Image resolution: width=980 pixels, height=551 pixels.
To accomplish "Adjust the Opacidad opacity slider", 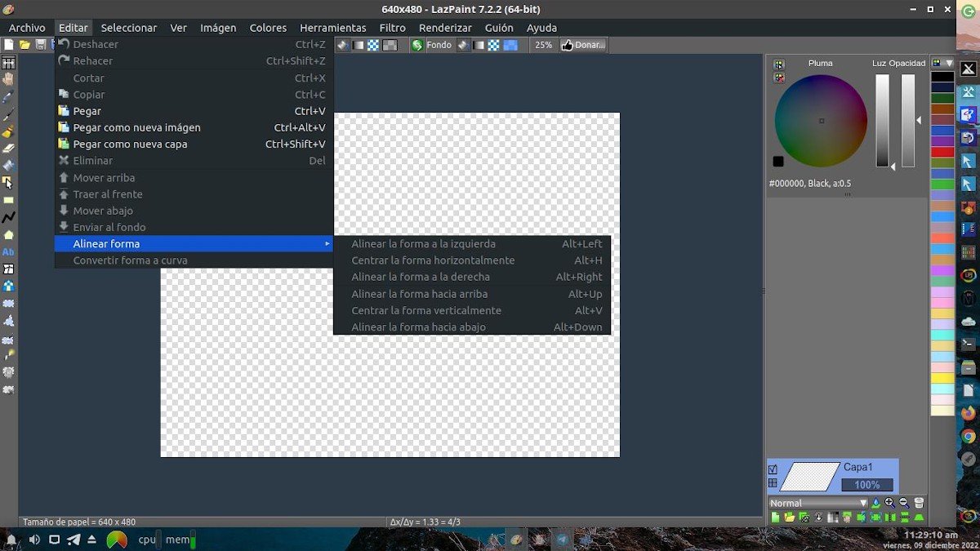I will [908, 121].
